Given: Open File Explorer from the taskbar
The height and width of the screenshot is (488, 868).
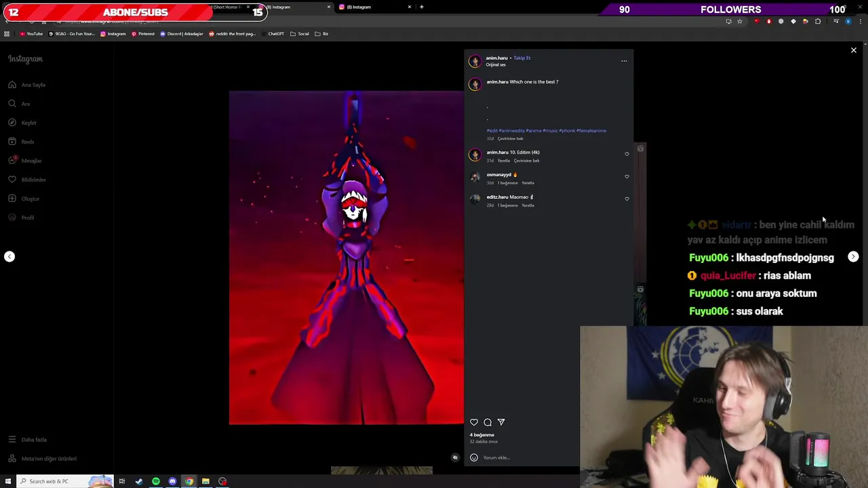Looking at the screenshot, I should 205,481.
